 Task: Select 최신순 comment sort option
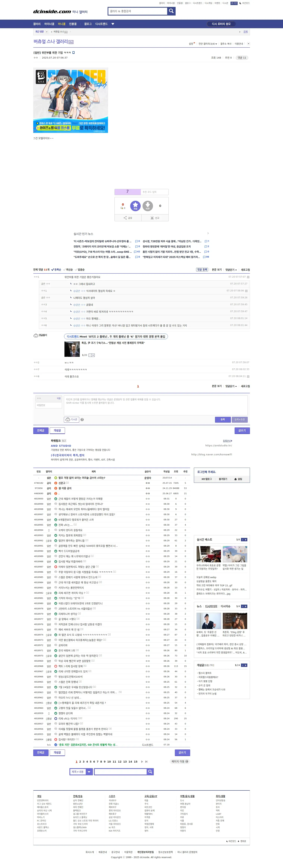click(68, 270)
